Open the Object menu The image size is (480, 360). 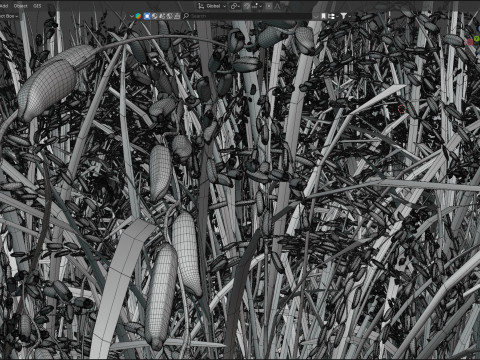[20, 6]
